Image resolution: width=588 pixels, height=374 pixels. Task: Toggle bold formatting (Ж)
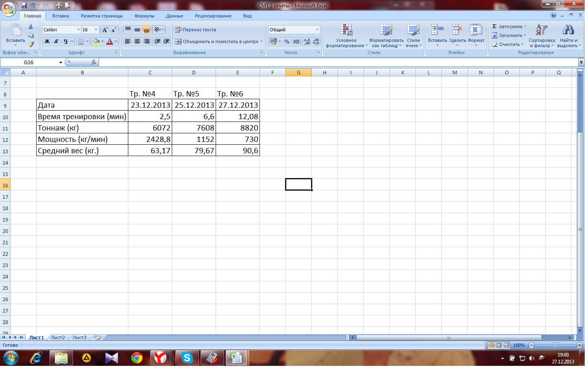pos(47,41)
